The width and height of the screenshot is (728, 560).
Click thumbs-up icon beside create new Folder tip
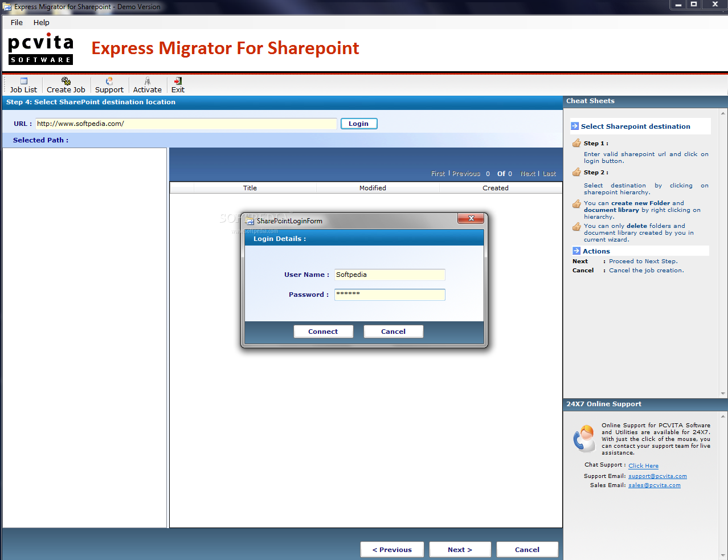[576, 203]
